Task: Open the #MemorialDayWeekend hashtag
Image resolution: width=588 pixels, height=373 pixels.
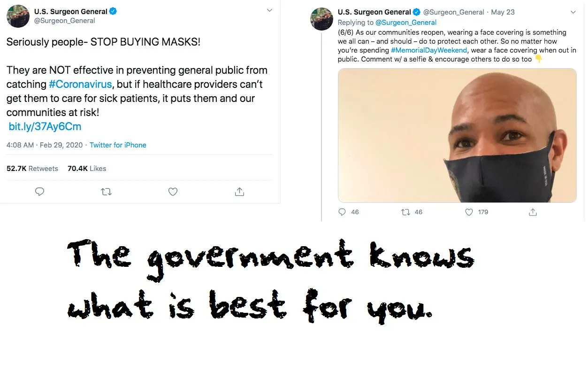Action: (x=429, y=50)
